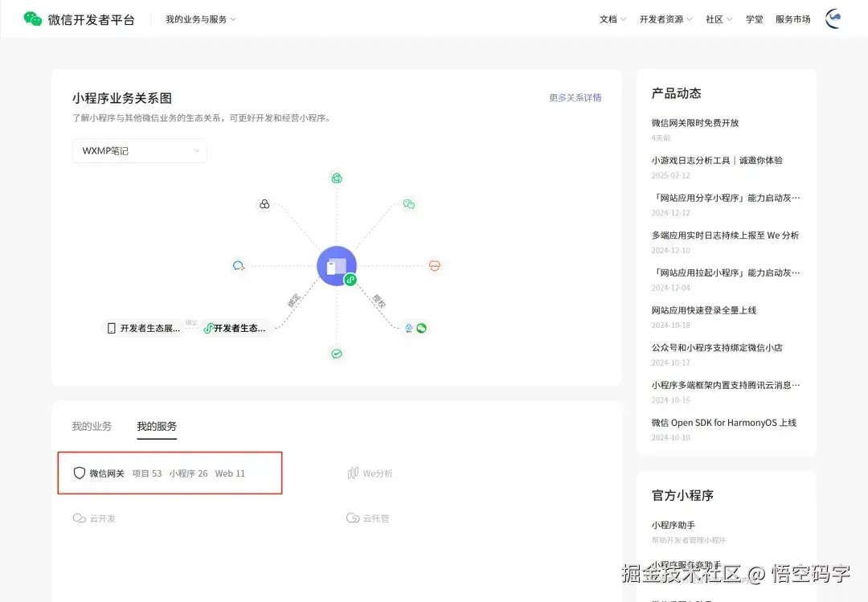Open the 小程序助手 official mini program
Viewport: 868px width, 602px height.
click(674, 525)
